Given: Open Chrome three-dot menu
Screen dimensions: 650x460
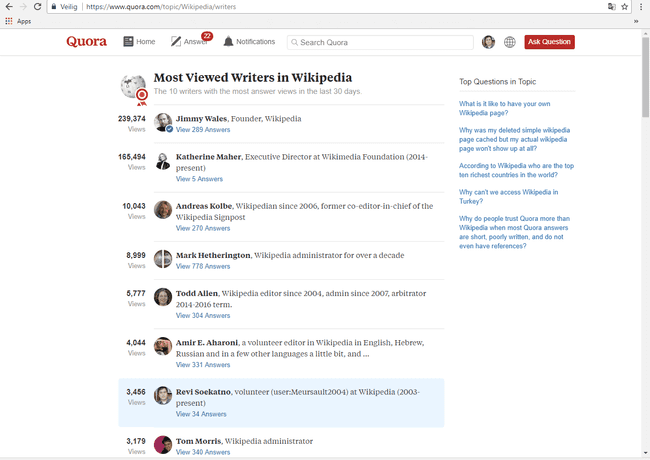Looking at the screenshot, I should 641,7.
